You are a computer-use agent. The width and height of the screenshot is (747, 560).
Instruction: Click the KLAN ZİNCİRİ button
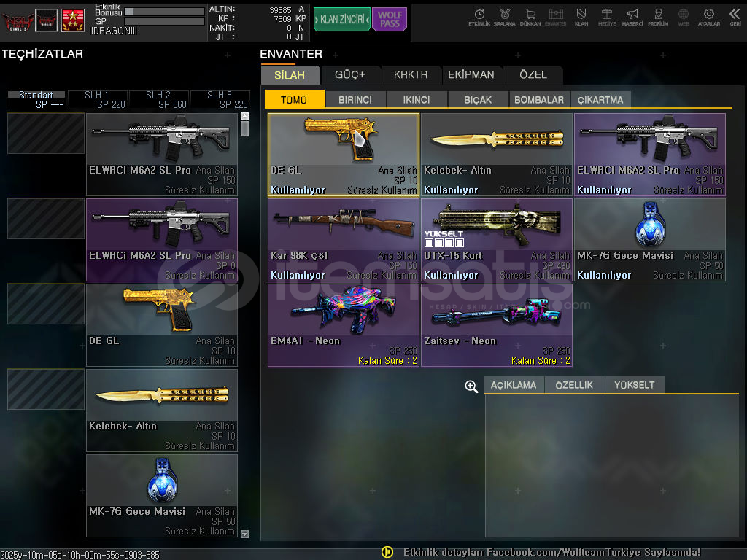(x=342, y=20)
